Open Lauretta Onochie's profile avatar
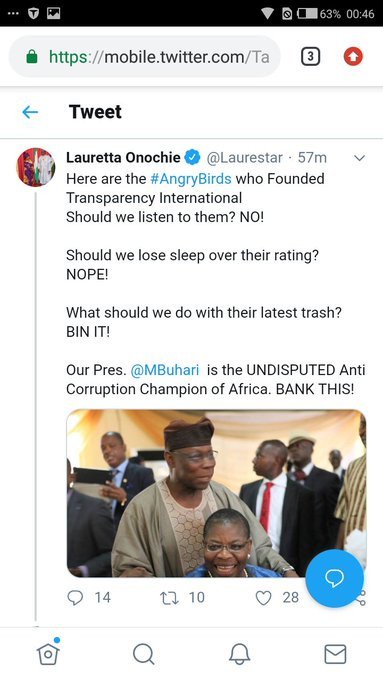Image resolution: width=383 pixels, height=680 pixels. point(36,167)
